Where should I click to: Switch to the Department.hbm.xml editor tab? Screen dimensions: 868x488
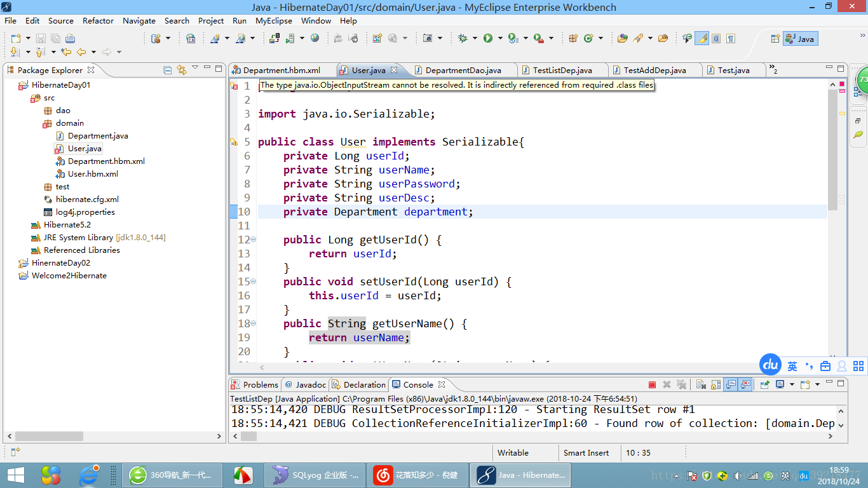pos(281,70)
